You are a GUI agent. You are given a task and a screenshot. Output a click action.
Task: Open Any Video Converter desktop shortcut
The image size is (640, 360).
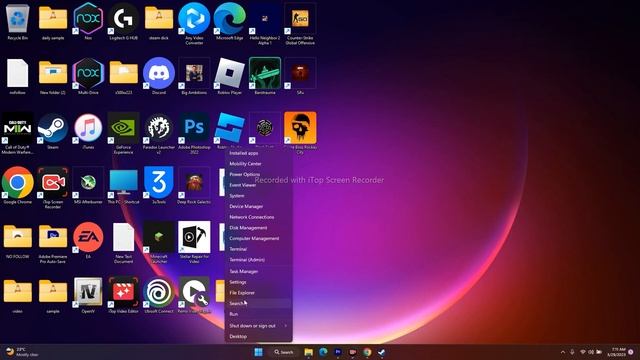pos(194,24)
